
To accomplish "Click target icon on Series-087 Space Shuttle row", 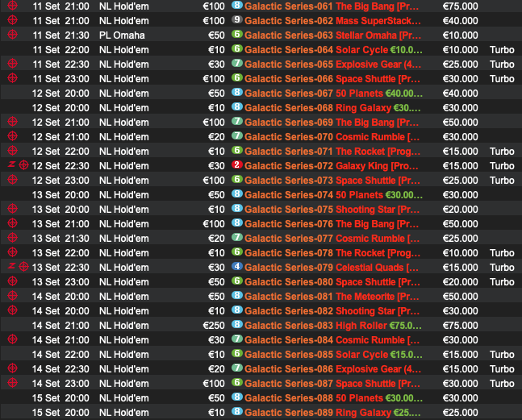I will 12,383.
